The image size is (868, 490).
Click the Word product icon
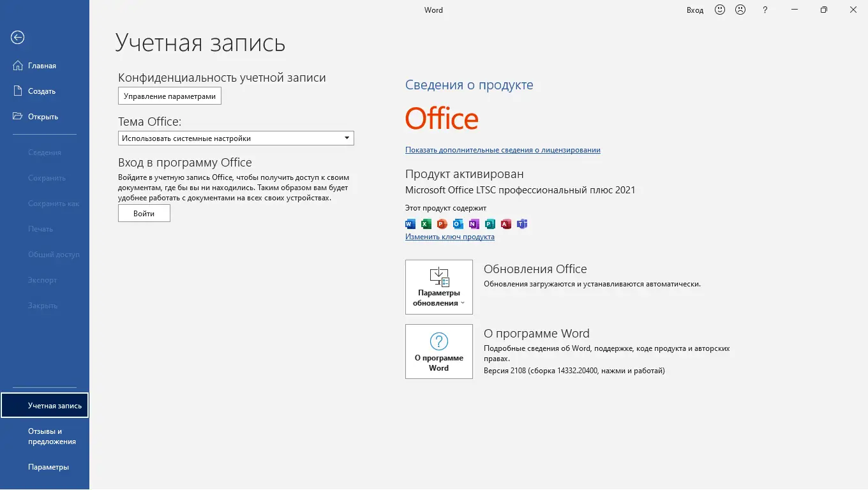(410, 224)
